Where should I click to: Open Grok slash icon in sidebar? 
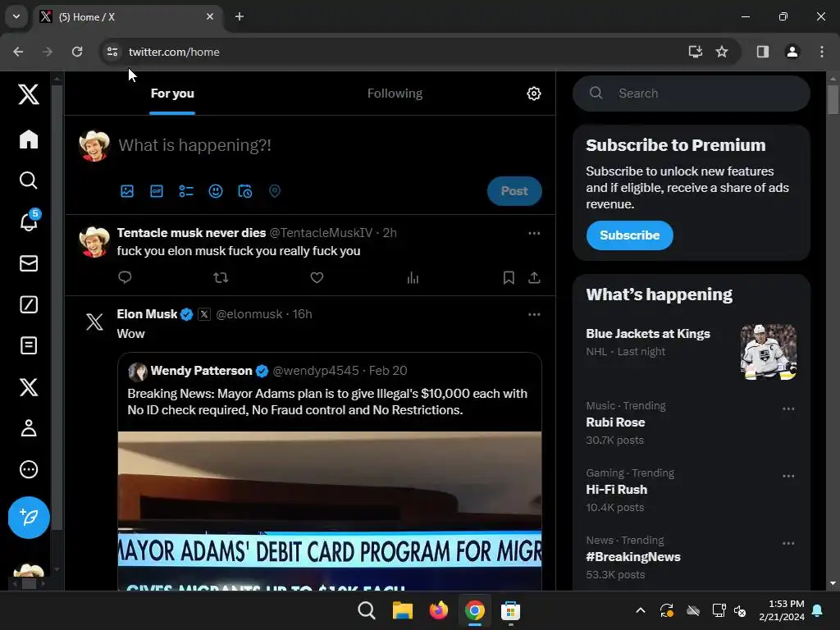[29, 304]
